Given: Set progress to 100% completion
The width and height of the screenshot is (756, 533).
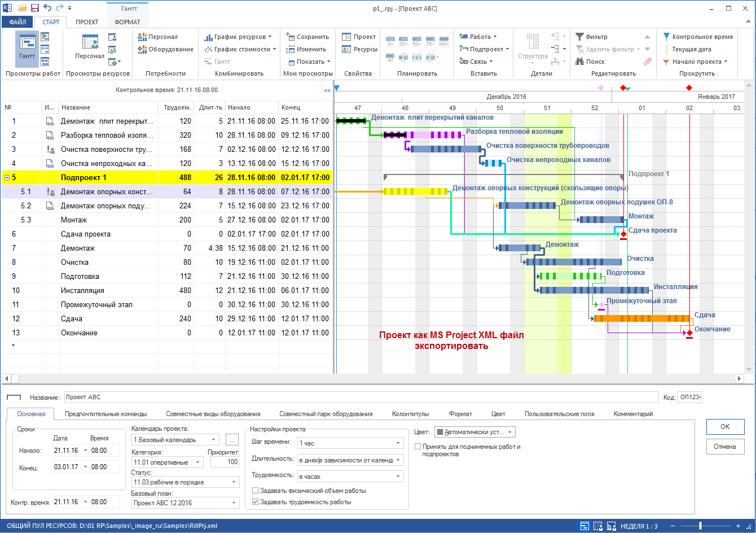Looking at the screenshot, I should pyautogui.click(x=444, y=41).
